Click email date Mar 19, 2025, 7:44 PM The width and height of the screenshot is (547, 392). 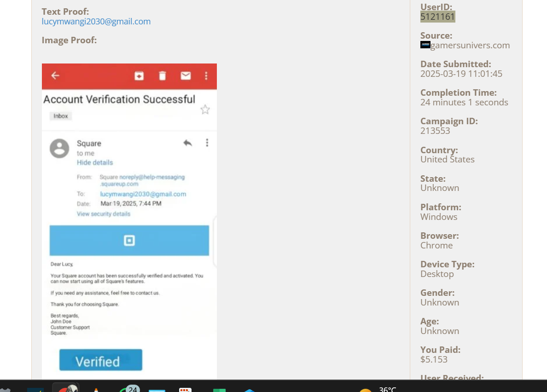pyautogui.click(x=131, y=203)
